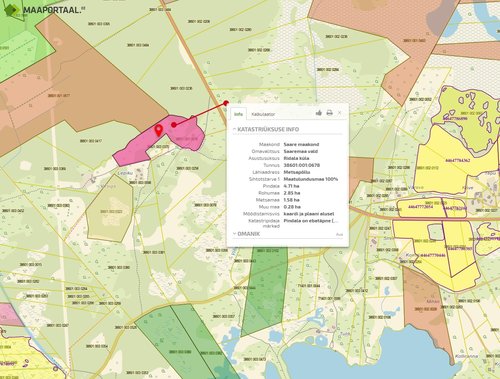The width and height of the screenshot is (500, 379).
Task: Click the thumbs-up icon in info popup
Action: (319, 113)
